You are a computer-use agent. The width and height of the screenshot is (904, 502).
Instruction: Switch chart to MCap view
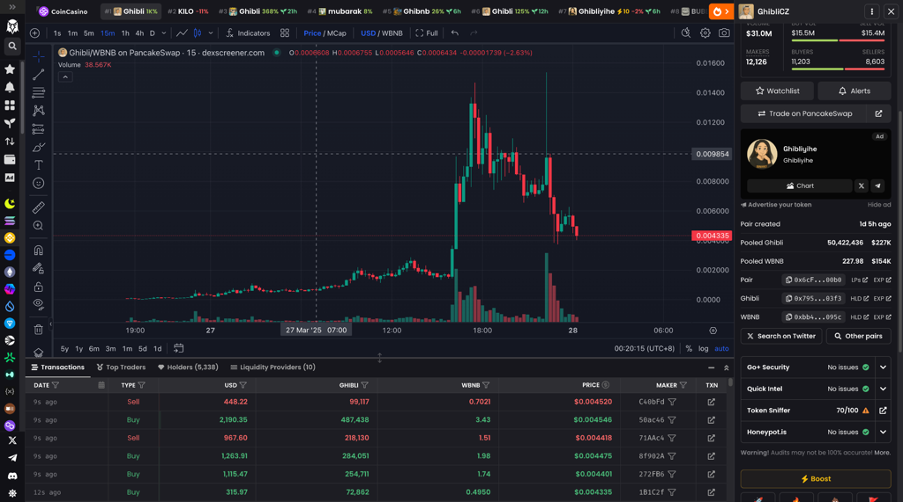pyautogui.click(x=337, y=33)
